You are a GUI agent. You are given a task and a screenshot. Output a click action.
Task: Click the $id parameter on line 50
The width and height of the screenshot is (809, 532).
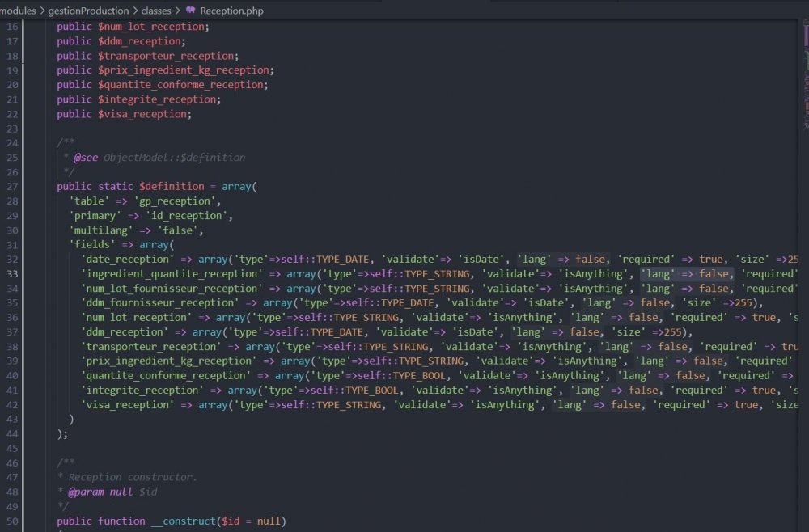[x=231, y=521]
